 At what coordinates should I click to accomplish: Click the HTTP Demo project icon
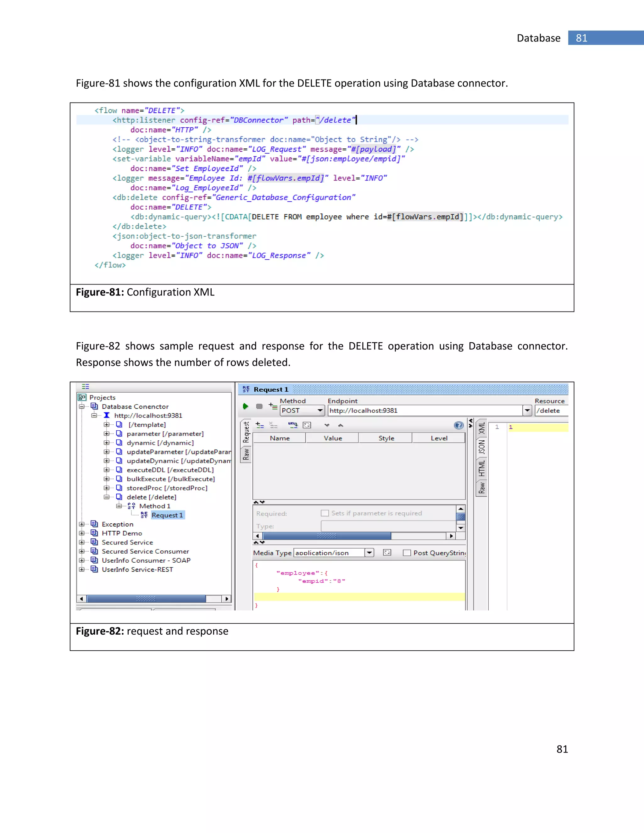(94, 533)
